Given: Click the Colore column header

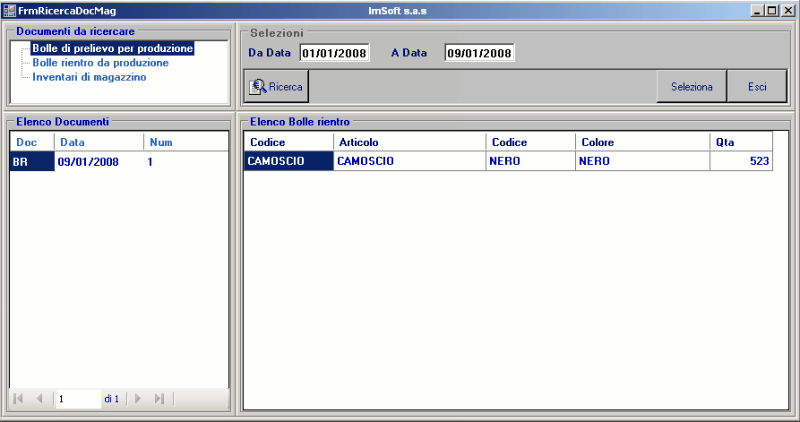Looking at the screenshot, I should pos(642,142).
